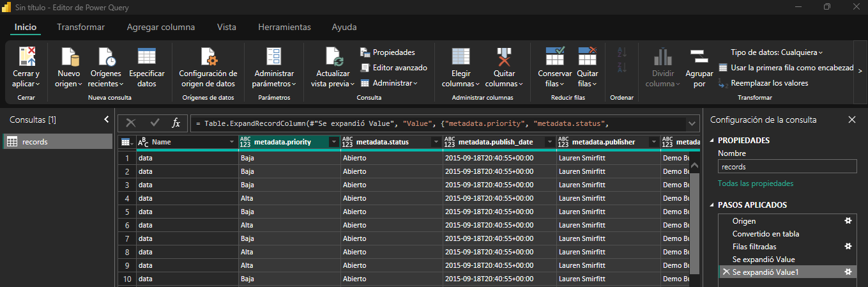Delete the Se expandió Value1 step
The width and height of the screenshot is (868, 287).
click(726, 272)
